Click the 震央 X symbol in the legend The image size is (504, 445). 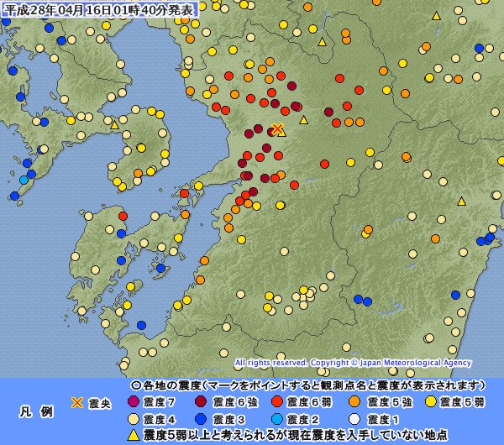76,402
